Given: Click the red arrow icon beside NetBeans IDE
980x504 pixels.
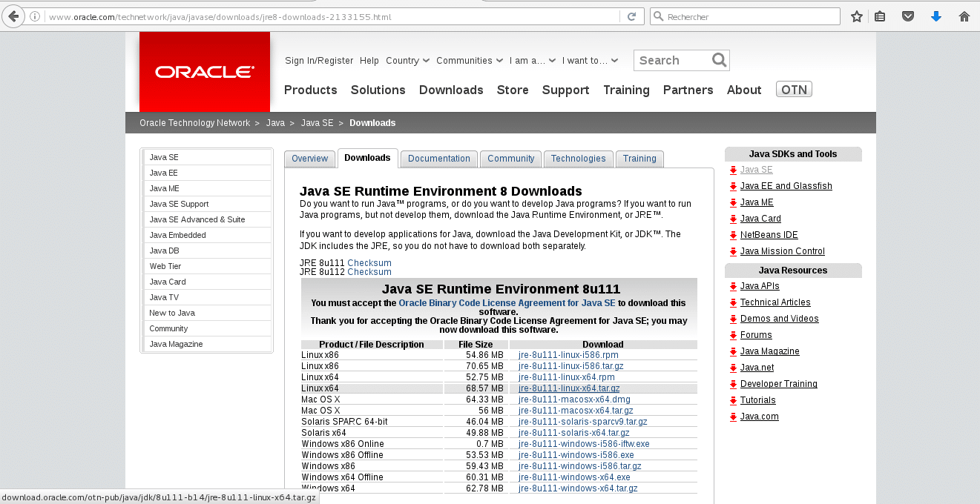Looking at the screenshot, I should click(x=733, y=236).
